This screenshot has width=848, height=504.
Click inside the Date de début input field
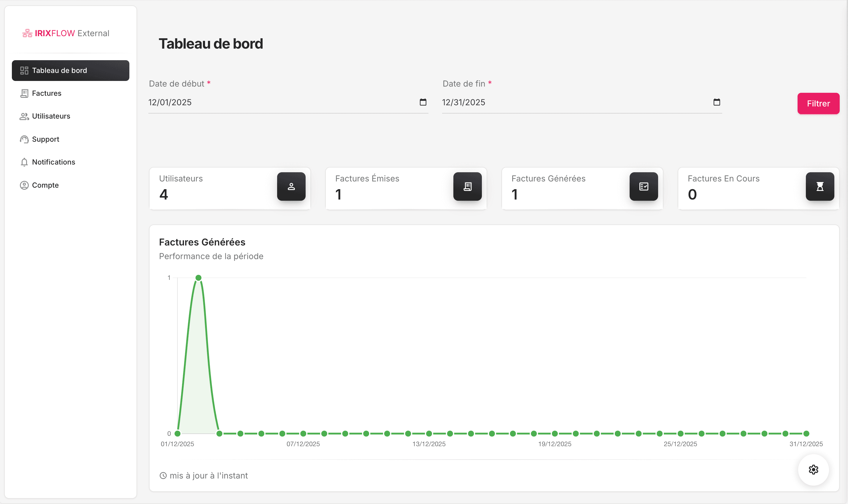238,102
